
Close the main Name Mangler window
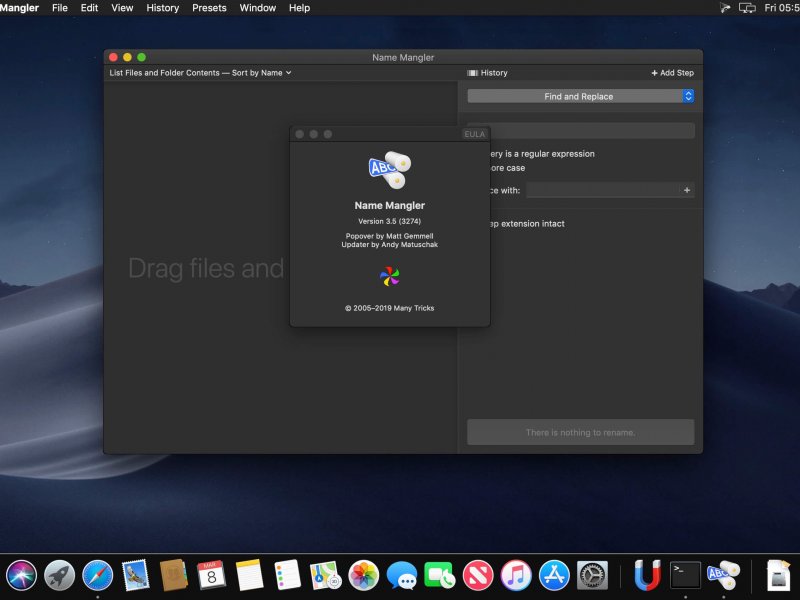[x=113, y=57]
